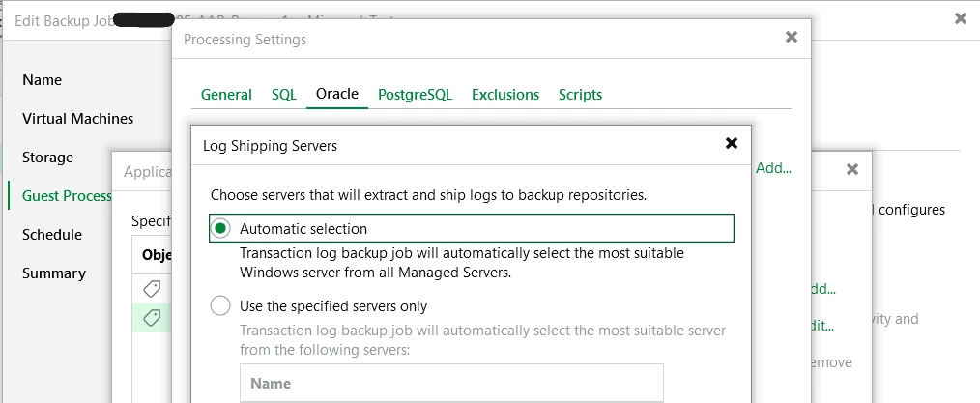Open the Scripts tab
This screenshot has height=403, width=980.
[580, 94]
